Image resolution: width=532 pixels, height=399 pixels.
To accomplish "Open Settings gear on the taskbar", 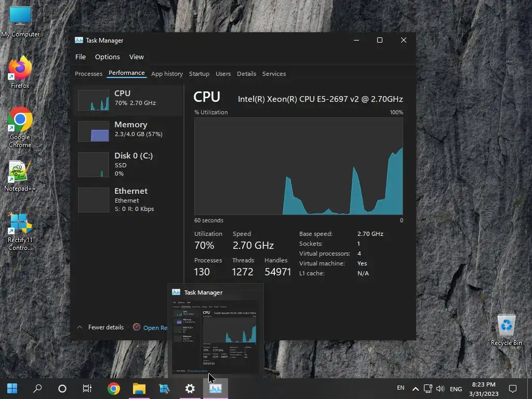I will click(x=190, y=389).
